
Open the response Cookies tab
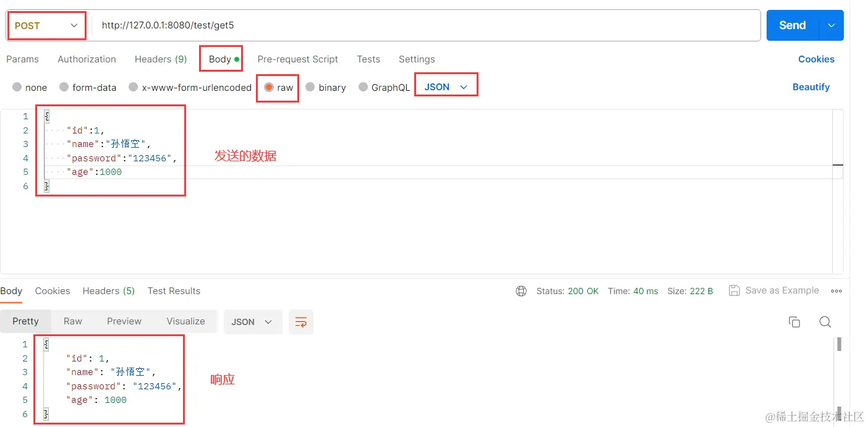[x=53, y=291]
